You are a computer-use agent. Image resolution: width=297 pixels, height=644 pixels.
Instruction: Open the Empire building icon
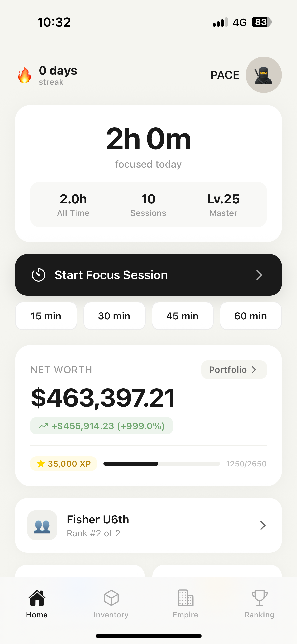(x=185, y=598)
